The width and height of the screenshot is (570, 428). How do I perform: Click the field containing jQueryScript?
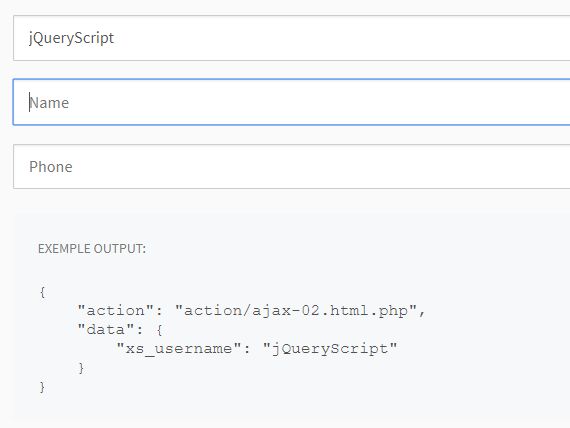(292, 38)
